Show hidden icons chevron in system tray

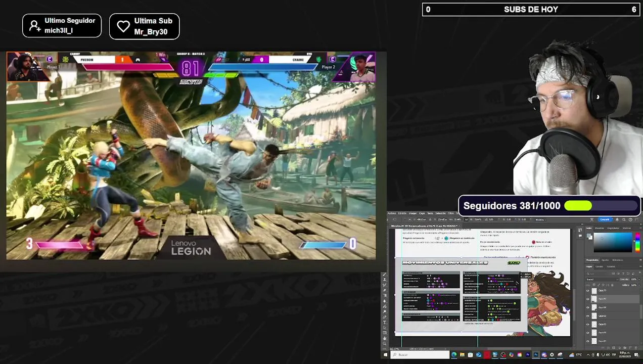(588, 354)
